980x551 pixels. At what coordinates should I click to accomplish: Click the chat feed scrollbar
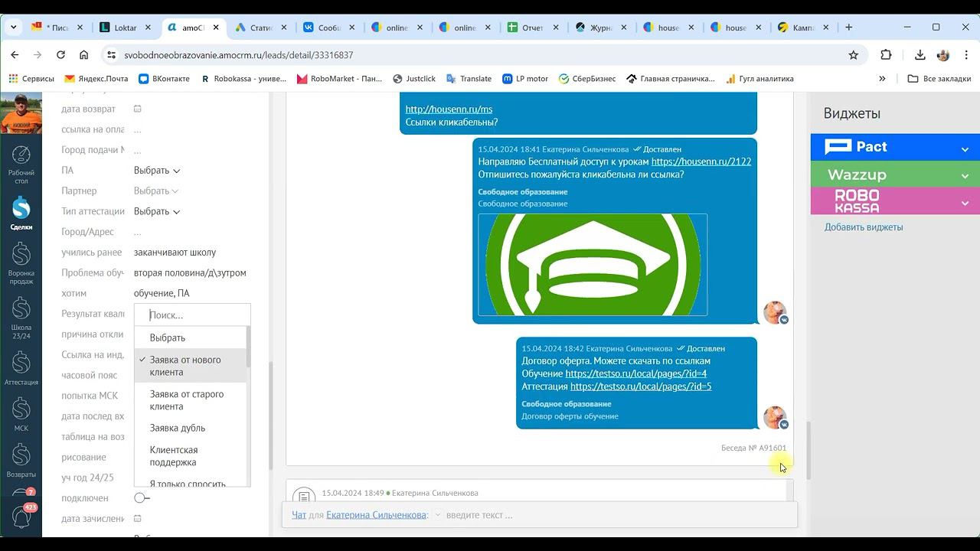pos(807,450)
